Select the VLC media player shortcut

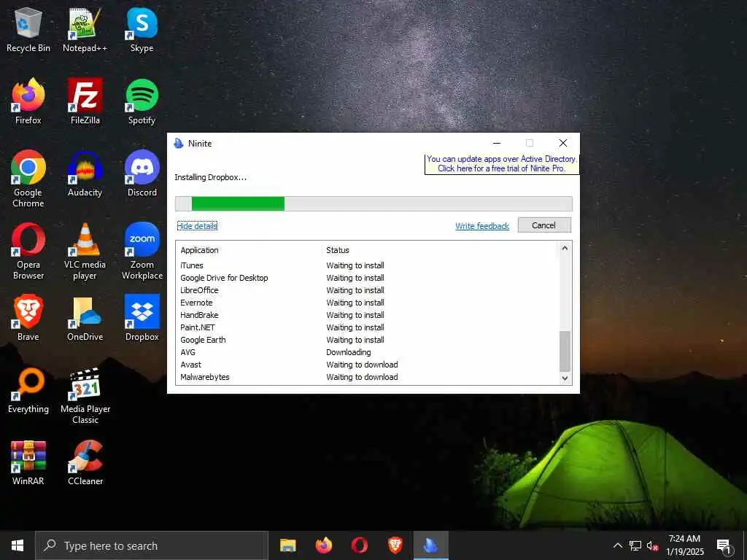pyautogui.click(x=85, y=252)
